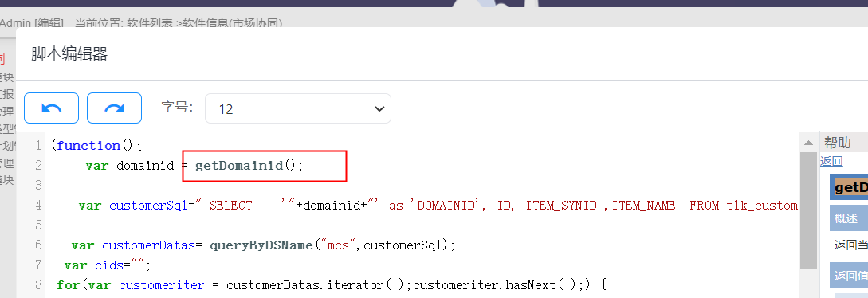Click customeriter variable declaration on line 8

click(162, 285)
